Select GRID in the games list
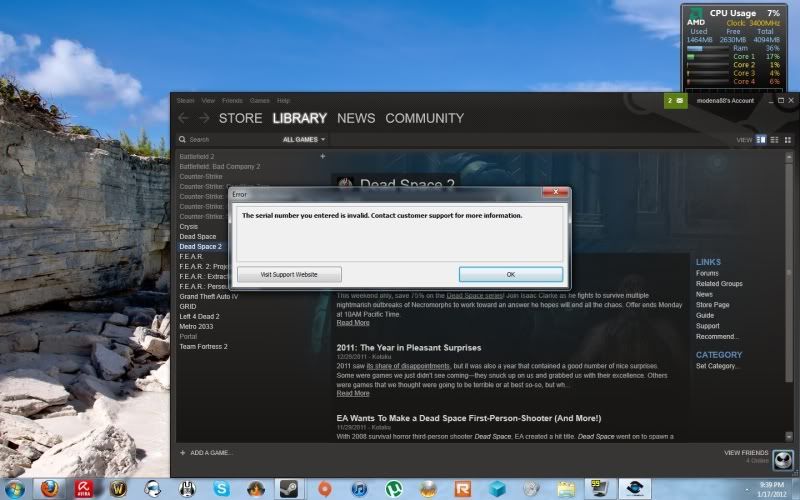 [188, 306]
